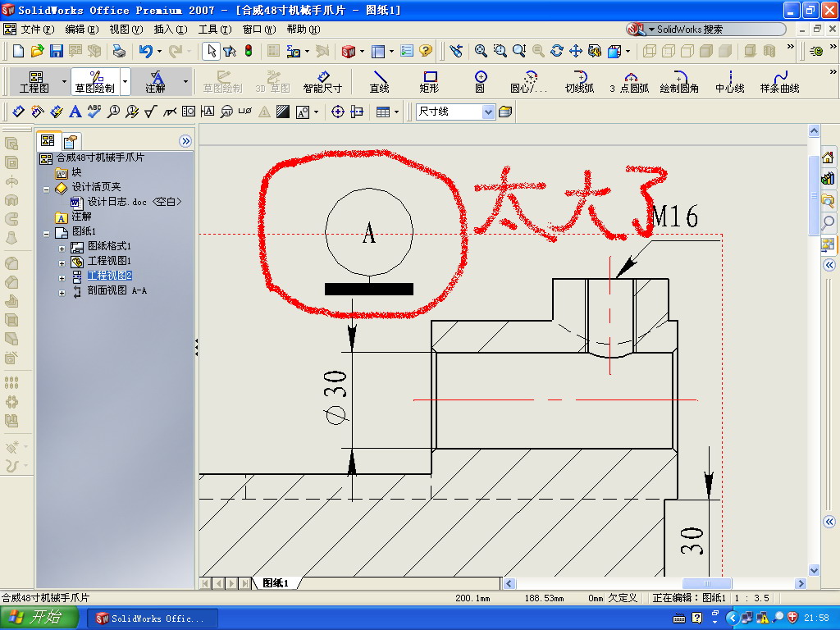
Task: Click the vertical scrollbar down arrow
Action: pos(814,571)
